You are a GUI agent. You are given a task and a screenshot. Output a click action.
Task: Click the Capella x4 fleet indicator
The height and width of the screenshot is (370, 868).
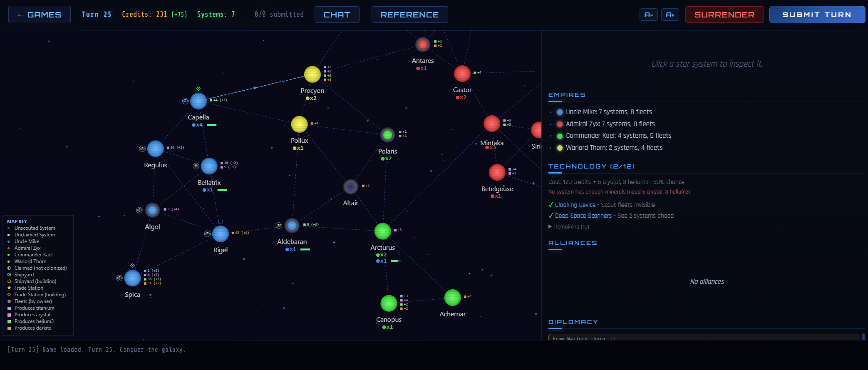pos(197,125)
